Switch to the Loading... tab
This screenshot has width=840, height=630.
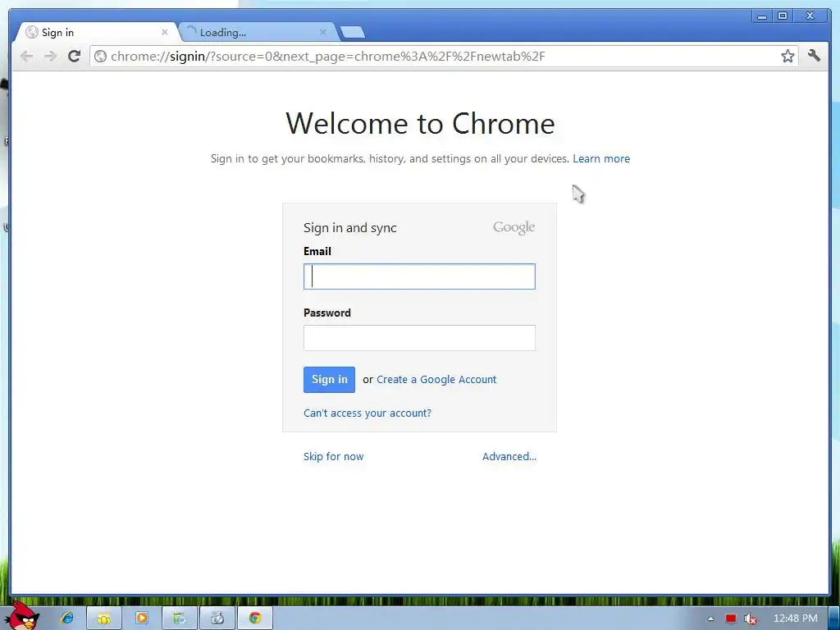point(257,32)
